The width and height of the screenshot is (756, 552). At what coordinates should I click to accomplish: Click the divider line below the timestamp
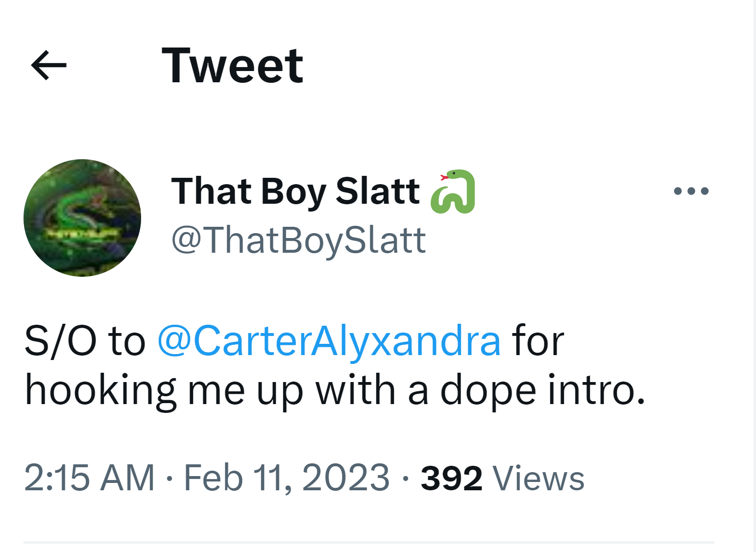click(x=368, y=542)
